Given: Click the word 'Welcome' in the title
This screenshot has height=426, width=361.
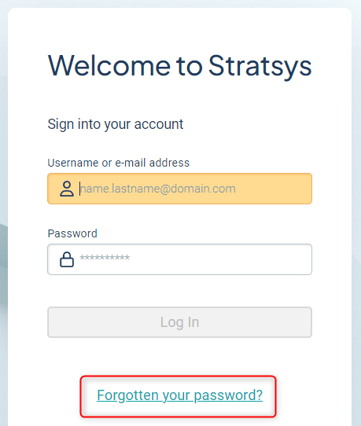Looking at the screenshot, I should click(109, 65).
